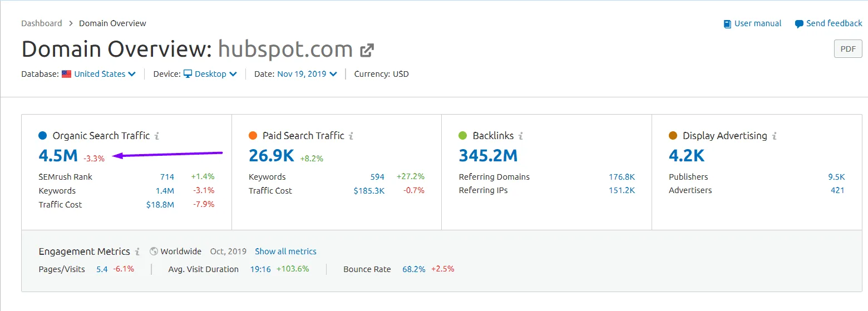Click the Oct, 2019 engagement date
Viewport: 868px width, 311px height.
pyautogui.click(x=229, y=251)
